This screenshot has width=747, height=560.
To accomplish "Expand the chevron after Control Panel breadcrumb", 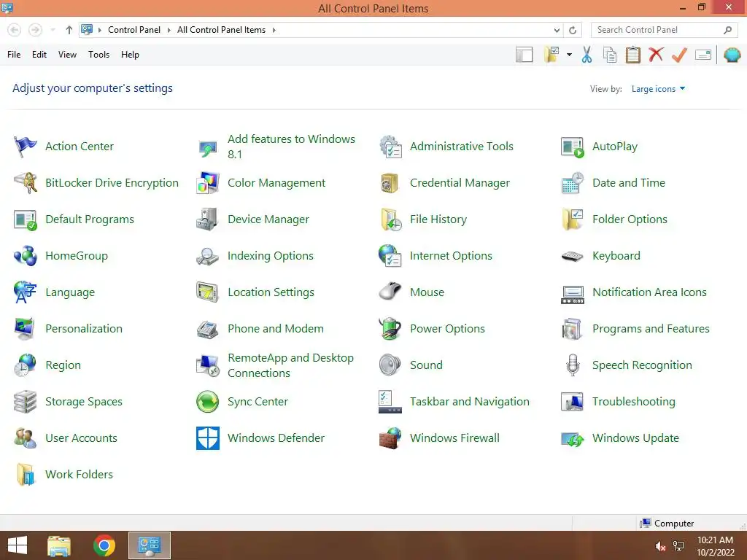I will (169, 30).
